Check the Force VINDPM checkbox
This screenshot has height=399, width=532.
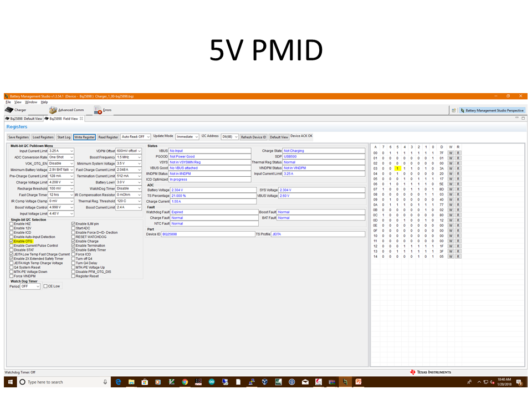click(x=12, y=276)
